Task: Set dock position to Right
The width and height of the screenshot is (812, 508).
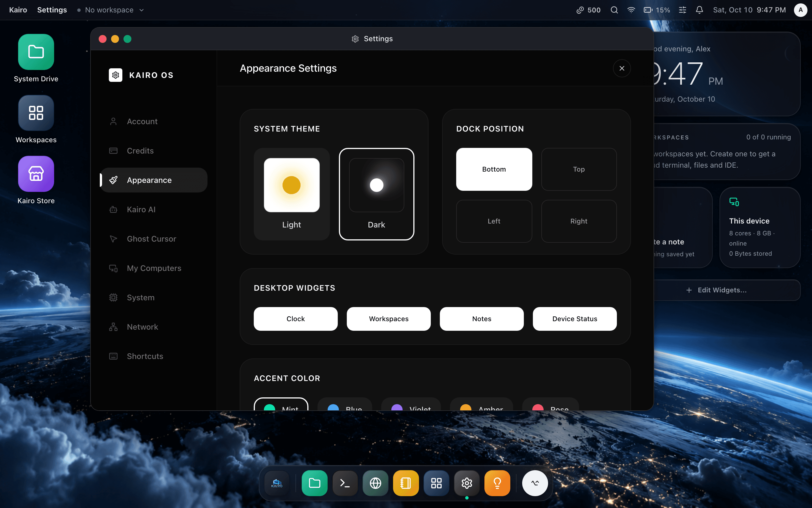Action: coord(579,221)
